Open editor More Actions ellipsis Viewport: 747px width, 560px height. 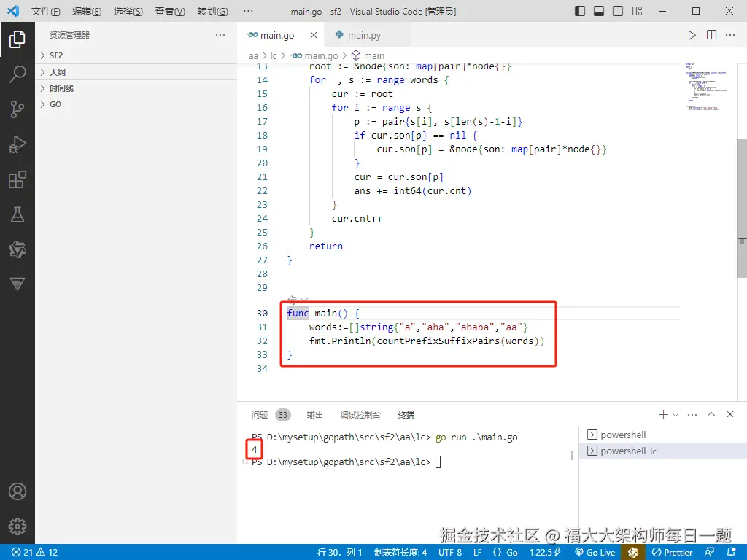pyautogui.click(x=729, y=35)
